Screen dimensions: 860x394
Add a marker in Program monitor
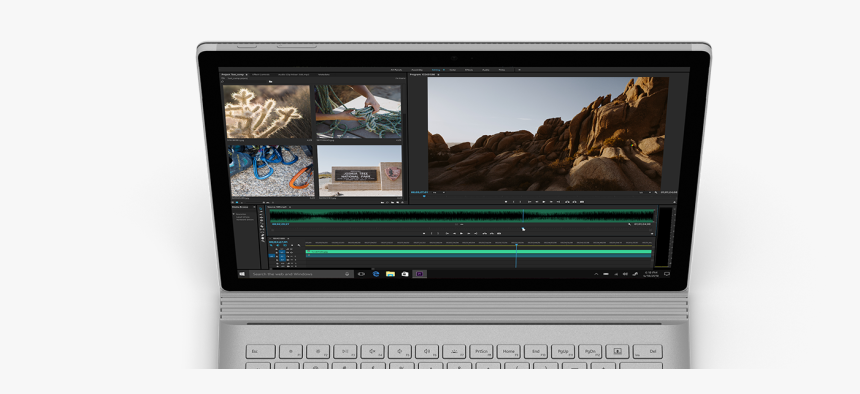(x=506, y=202)
